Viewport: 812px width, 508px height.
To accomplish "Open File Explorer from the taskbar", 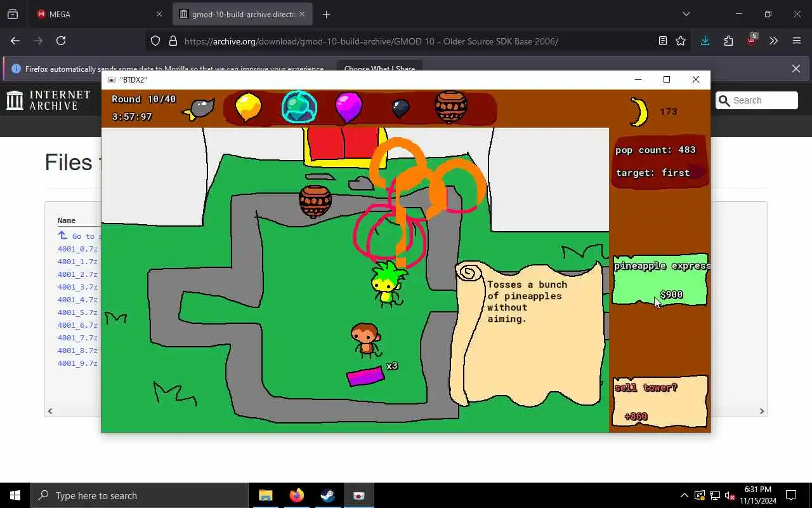I will [x=265, y=495].
